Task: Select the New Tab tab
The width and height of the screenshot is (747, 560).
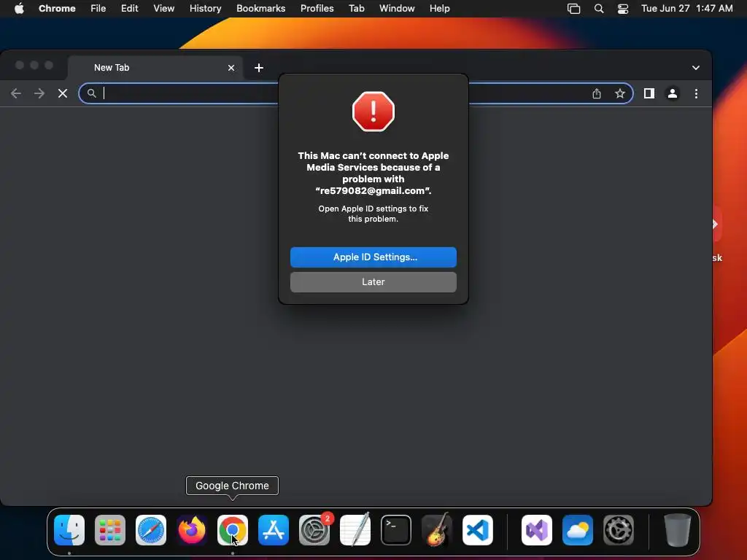Action: tap(155, 68)
